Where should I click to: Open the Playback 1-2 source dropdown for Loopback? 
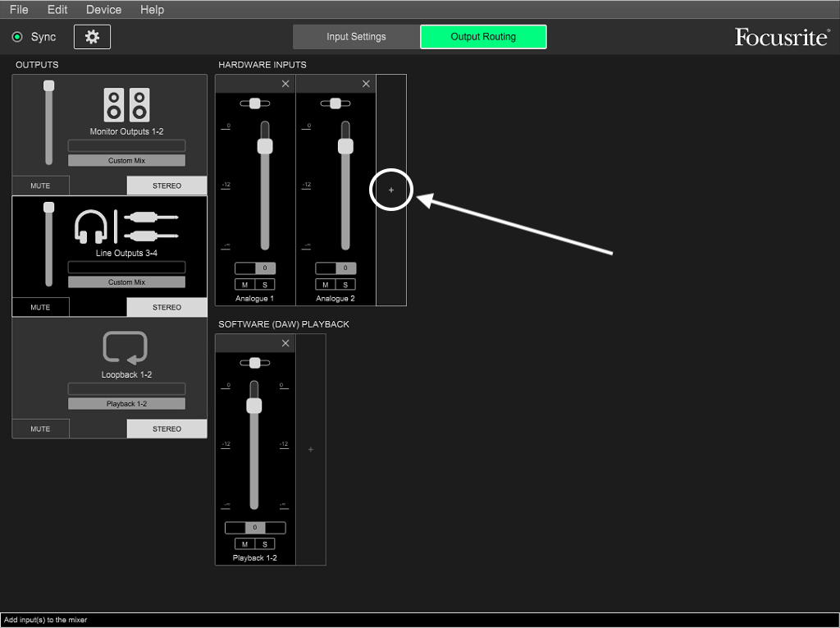pos(126,404)
